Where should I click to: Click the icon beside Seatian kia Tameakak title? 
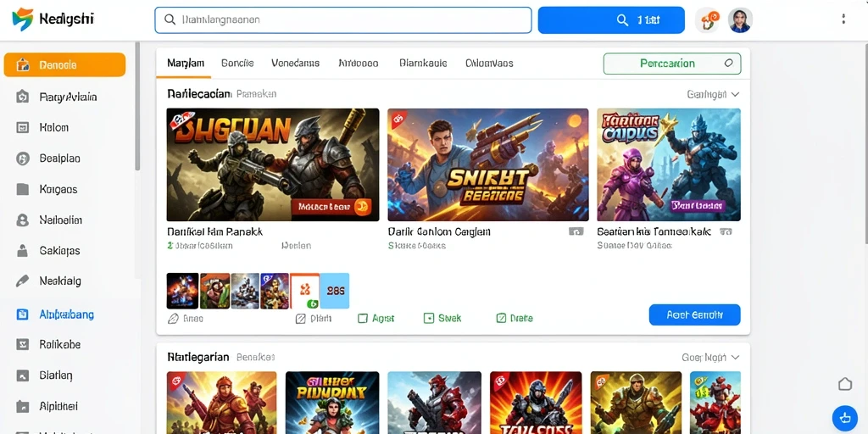click(726, 232)
